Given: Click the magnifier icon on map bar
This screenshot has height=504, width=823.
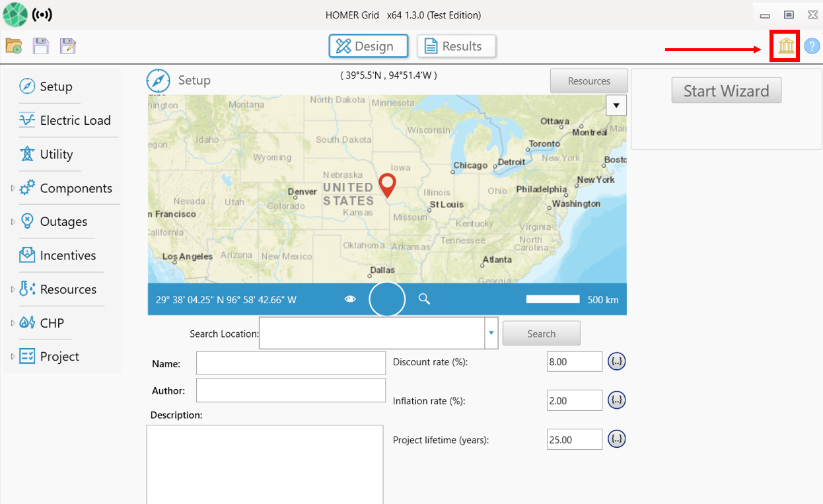Looking at the screenshot, I should coord(424,299).
